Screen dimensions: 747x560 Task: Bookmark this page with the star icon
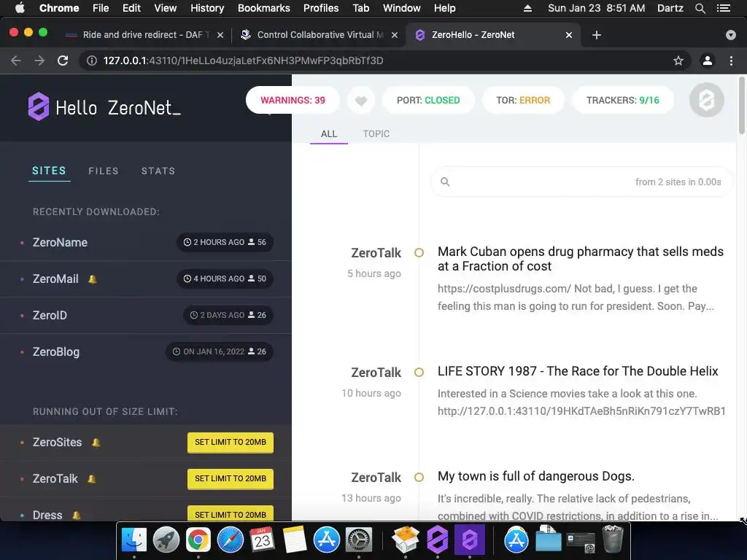[678, 61]
